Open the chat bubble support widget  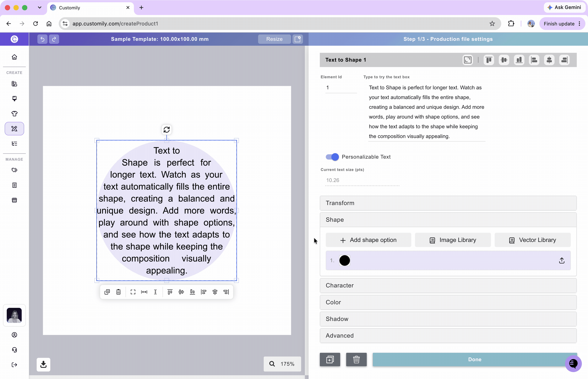click(x=573, y=363)
